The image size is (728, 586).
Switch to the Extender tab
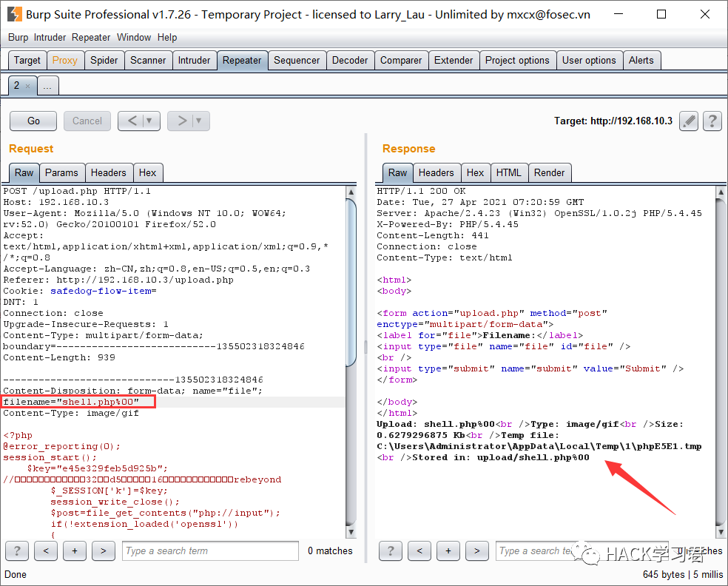click(x=454, y=61)
